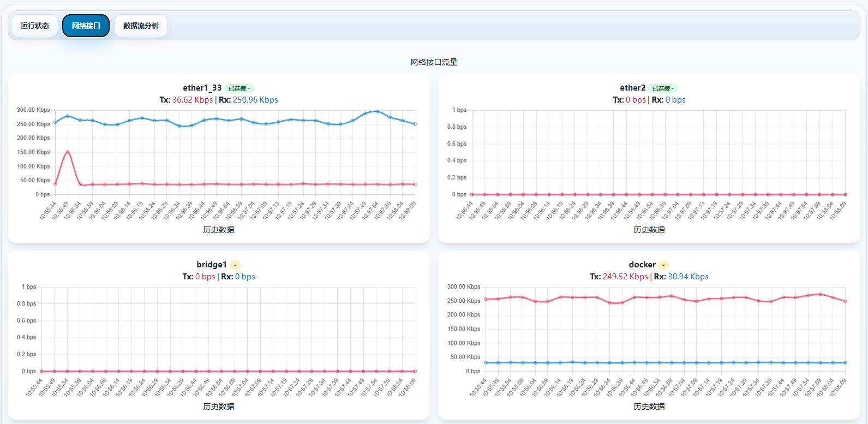Image resolution: width=868 pixels, height=424 pixels.
Task: Click the highest blue Rx point on ether1_33
Action: point(378,111)
